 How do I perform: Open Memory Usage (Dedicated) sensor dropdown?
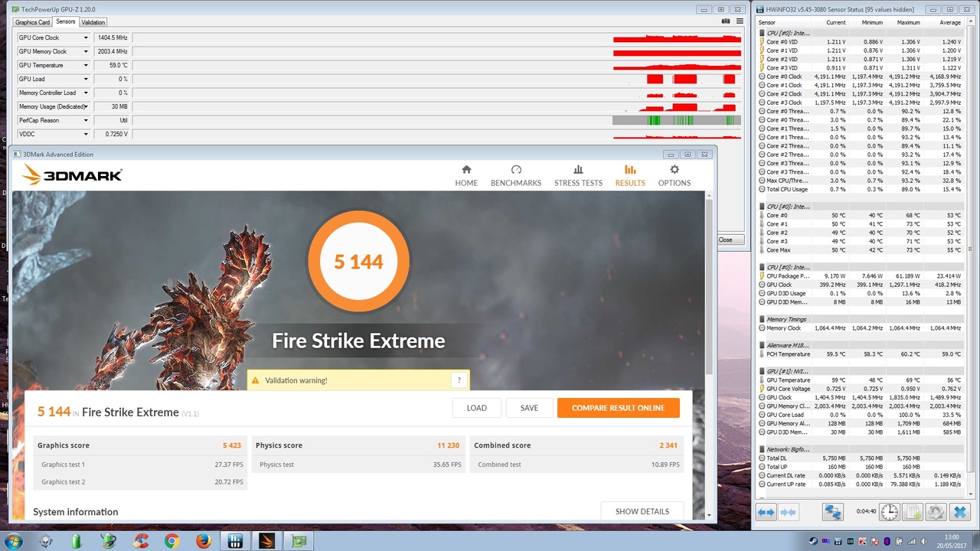tap(86, 106)
